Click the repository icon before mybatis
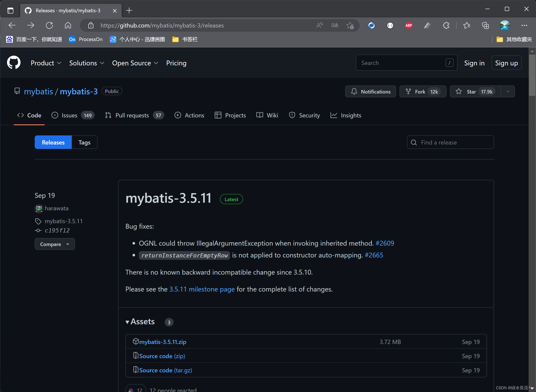 point(17,91)
